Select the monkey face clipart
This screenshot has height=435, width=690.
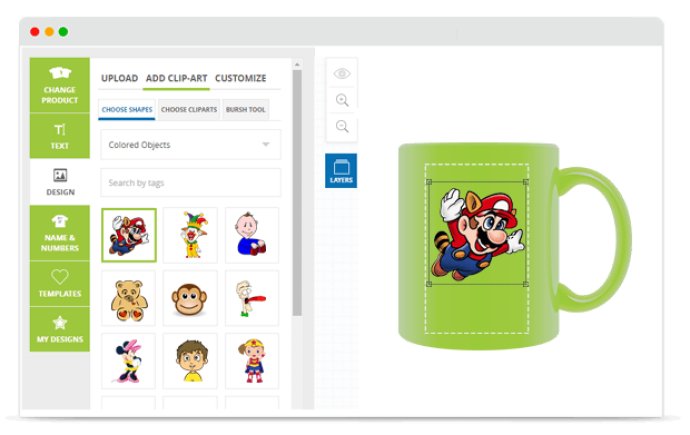190,298
